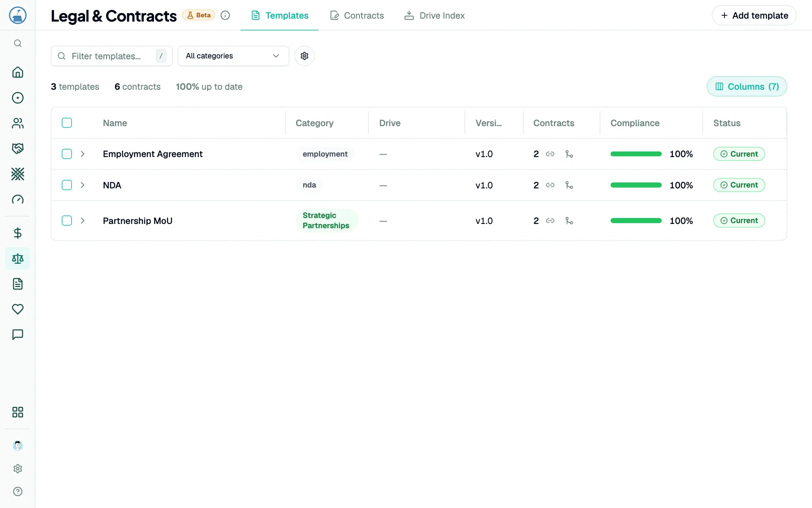812x508 pixels.
Task: Click the employment category tag
Action: point(325,154)
